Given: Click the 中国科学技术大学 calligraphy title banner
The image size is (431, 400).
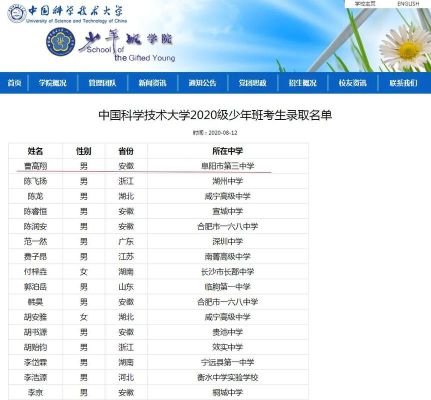Looking at the screenshot, I should [76, 11].
